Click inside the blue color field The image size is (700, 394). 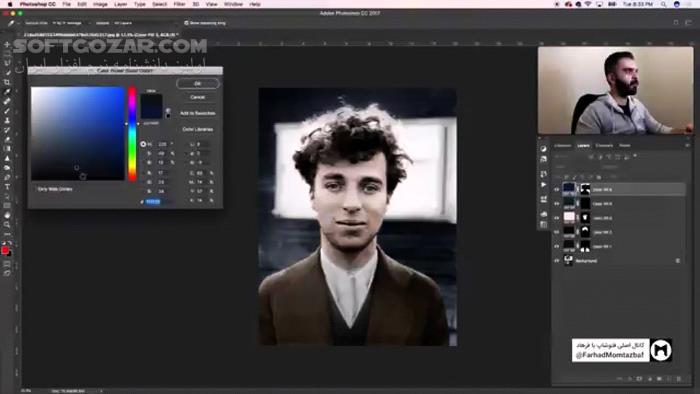tap(78, 133)
